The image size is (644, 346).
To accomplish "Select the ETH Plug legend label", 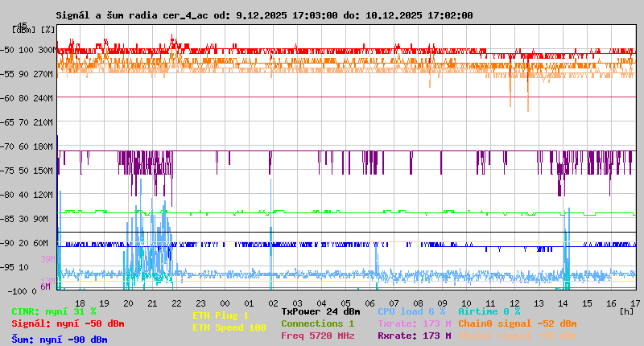I will pyautogui.click(x=221, y=315).
